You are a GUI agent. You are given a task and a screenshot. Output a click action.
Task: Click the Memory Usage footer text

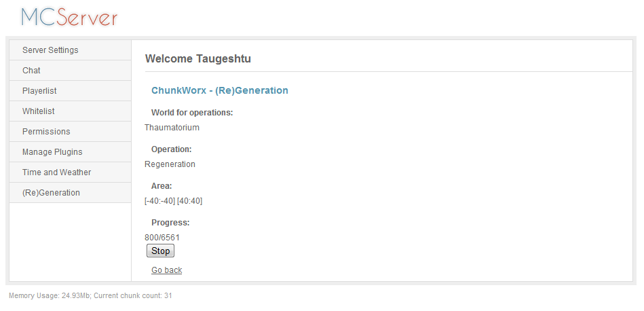point(90,296)
